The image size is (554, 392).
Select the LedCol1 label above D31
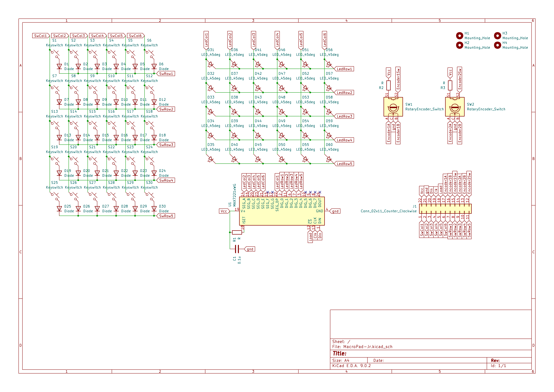click(206, 40)
